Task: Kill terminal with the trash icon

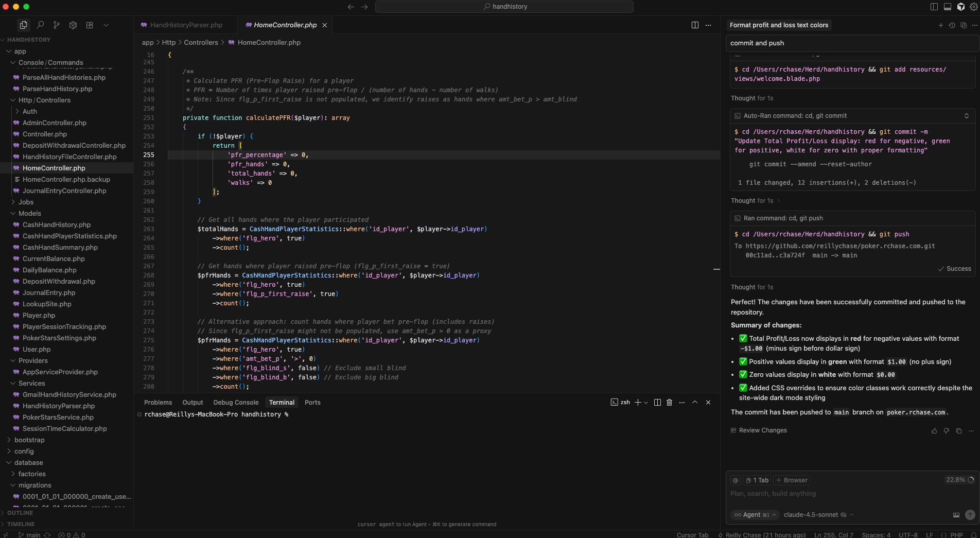Action: click(669, 402)
